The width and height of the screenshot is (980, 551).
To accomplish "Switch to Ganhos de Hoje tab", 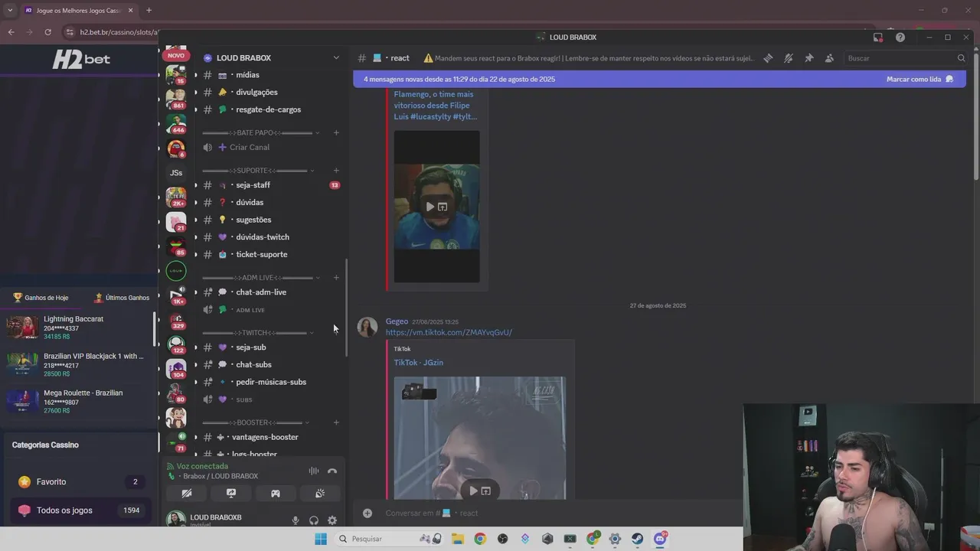I will pos(41,298).
